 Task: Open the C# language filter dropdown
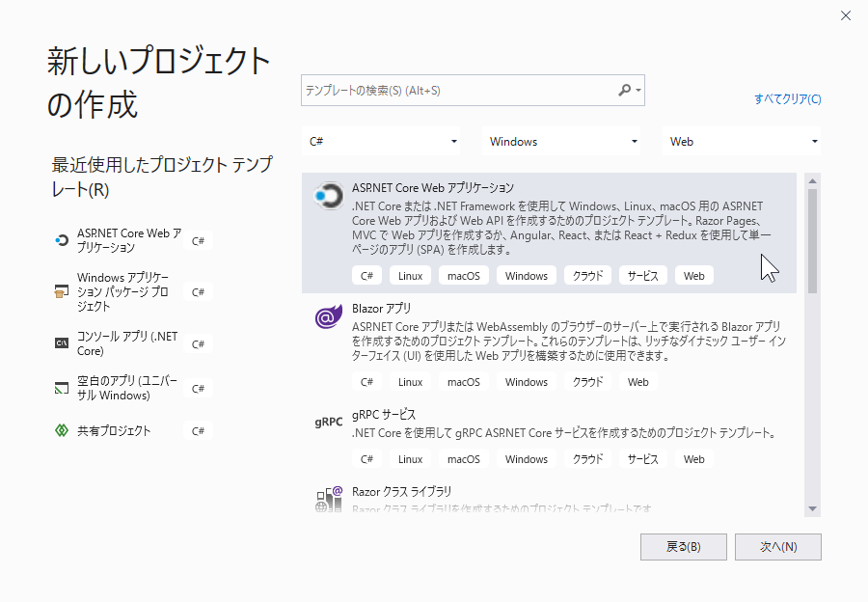381,141
